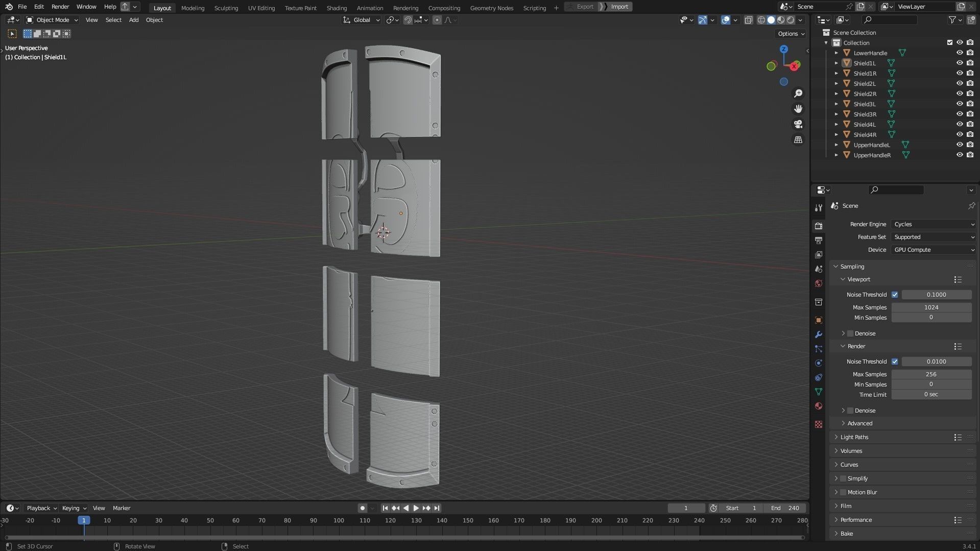Click the Viewport Max Samples field
This screenshot has width=980, height=551.
(931, 307)
